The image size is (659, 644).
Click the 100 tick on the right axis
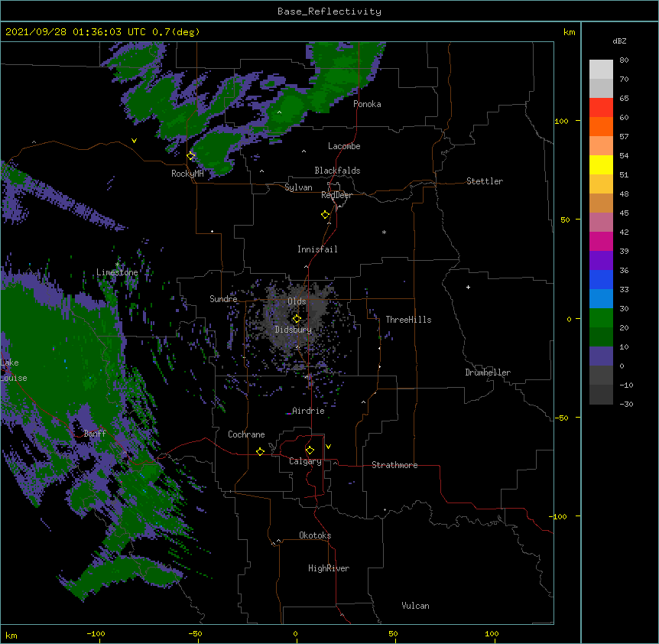point(561,121)
